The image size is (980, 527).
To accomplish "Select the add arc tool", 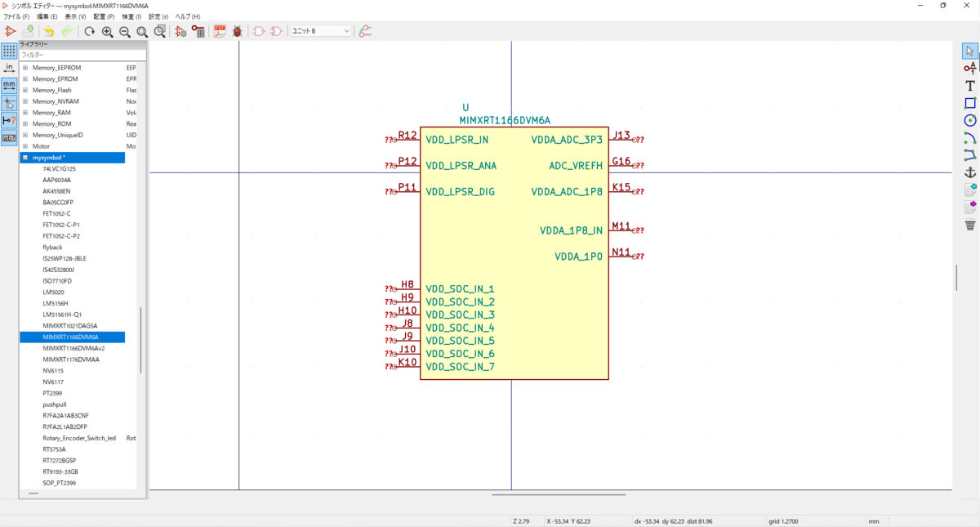I will tap(970, 137).
